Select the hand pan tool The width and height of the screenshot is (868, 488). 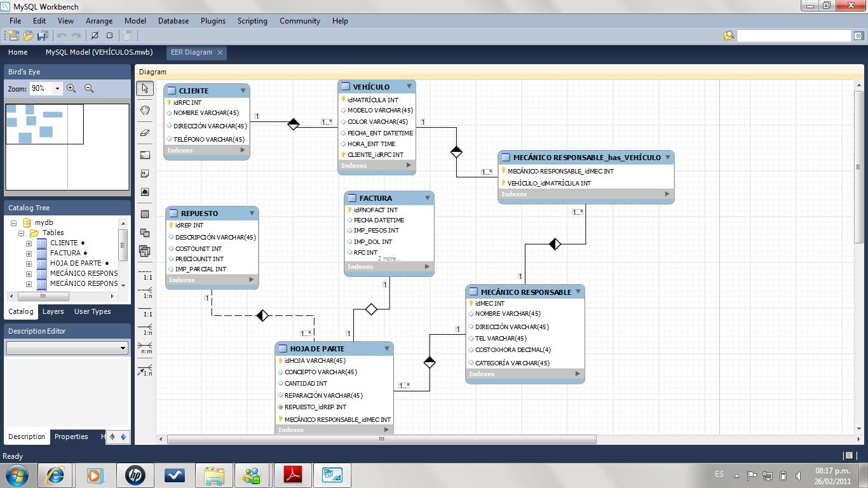[145, 110]
